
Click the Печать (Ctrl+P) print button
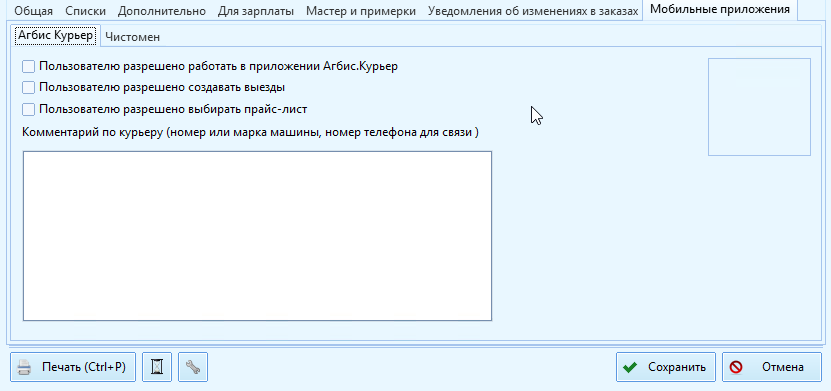pos(73,367)
